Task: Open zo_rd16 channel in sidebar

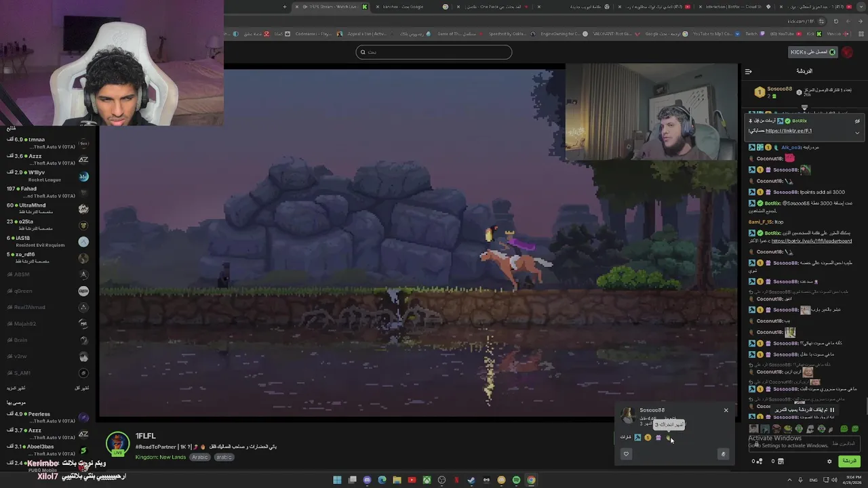Action: coord(47,258)
